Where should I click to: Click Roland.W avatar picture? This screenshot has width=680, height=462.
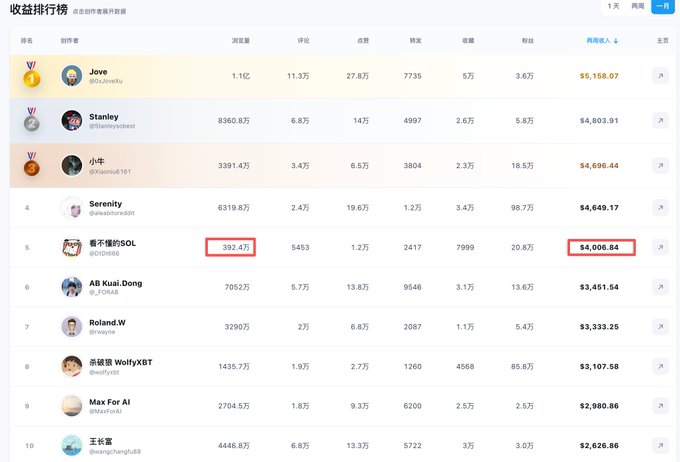pyautogui.click(x=72, y=327)
